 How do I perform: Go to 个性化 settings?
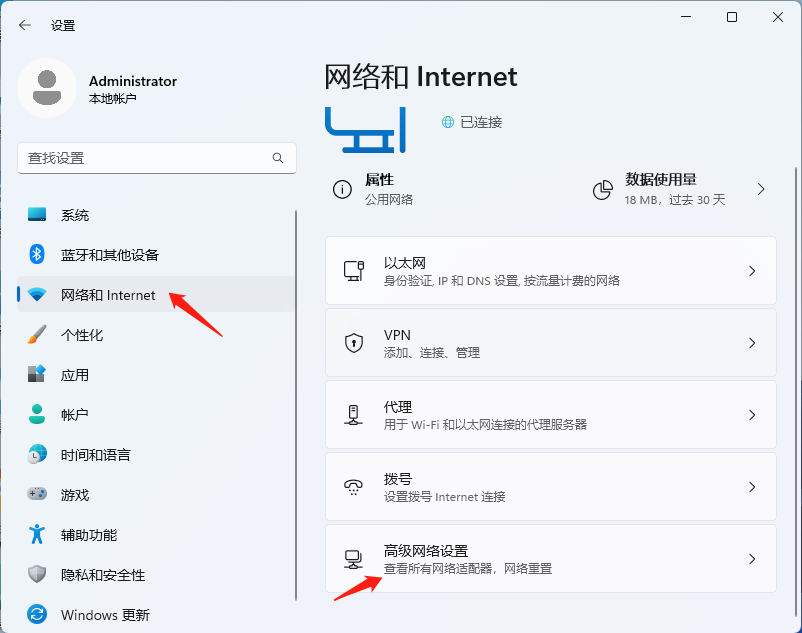point(156,335)
